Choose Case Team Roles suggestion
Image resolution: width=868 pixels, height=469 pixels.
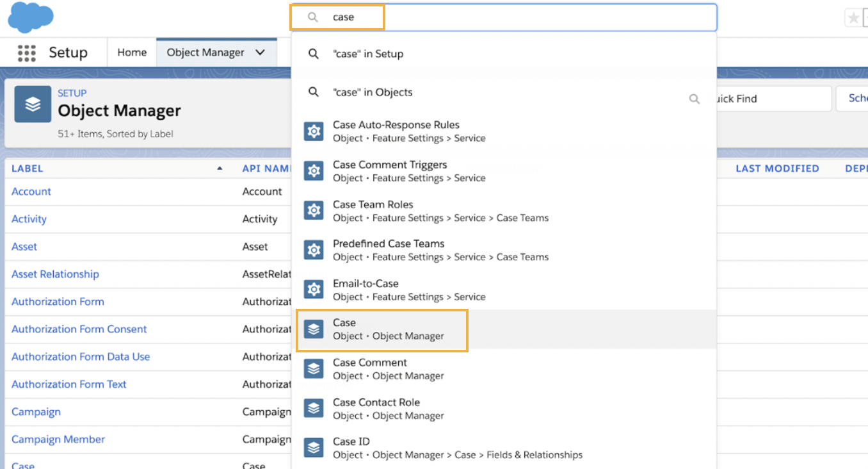point(504,211)
